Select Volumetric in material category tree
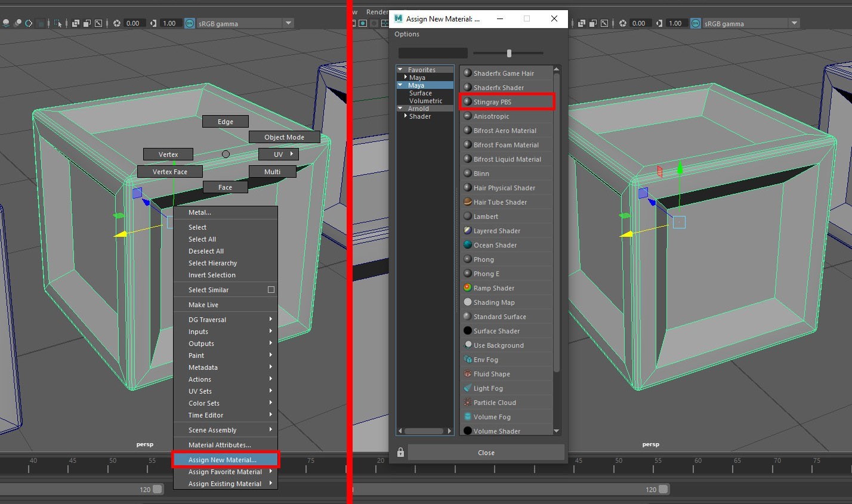Viewport: 852px width, 504px height. (x=426, y=101)
